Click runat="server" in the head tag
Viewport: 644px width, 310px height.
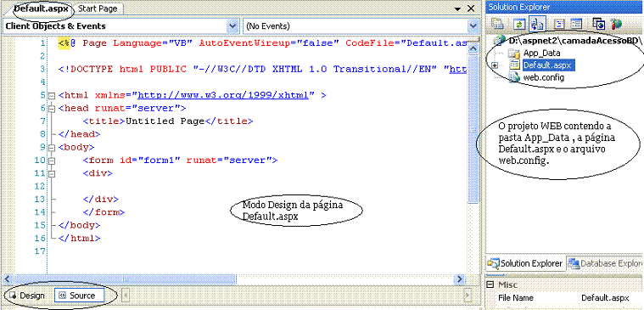pyautogui.click(x=137, y=109)
